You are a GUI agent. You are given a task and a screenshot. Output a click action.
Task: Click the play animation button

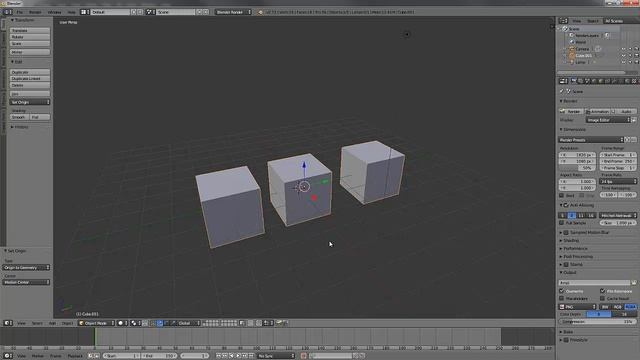pos(238,356)
